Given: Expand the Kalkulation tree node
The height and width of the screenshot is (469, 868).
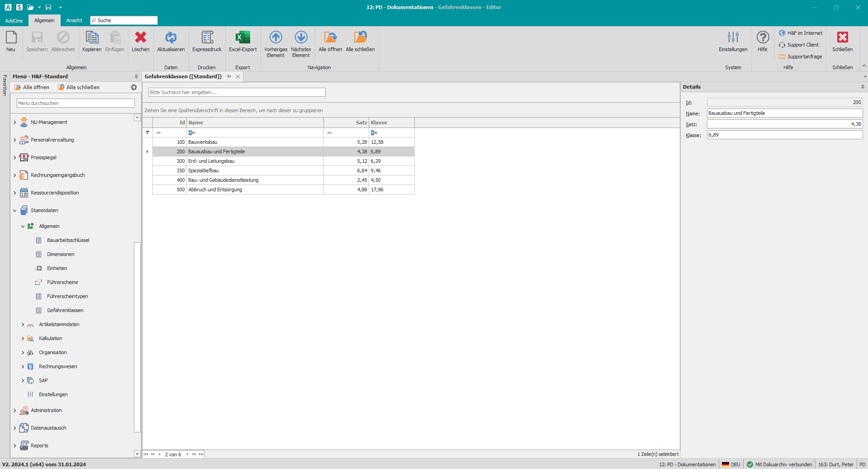Looking at the screenshot, I should click(23, 338).
